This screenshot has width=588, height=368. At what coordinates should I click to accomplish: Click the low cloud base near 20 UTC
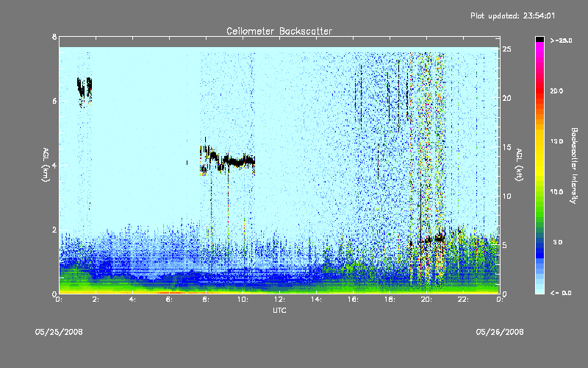pyautogui.click(x=433, y=238)
